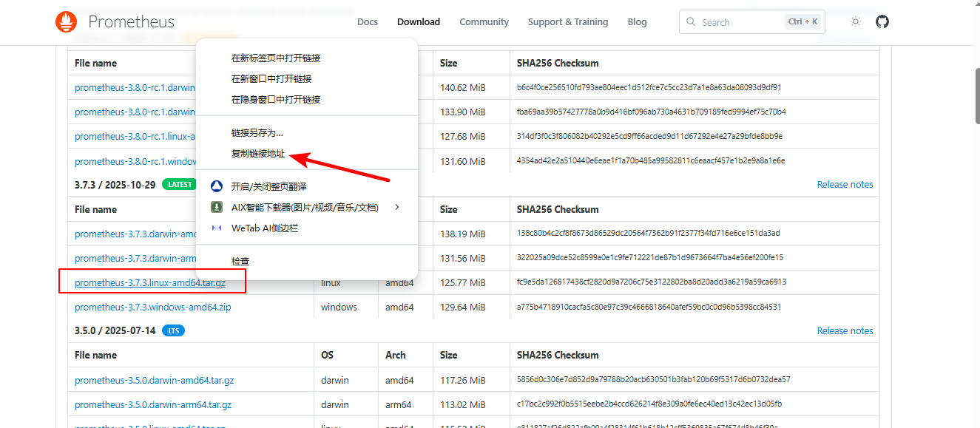Click the LTS version badge
Viewport: 980px width, 428px height.
[x=174, y=331]
